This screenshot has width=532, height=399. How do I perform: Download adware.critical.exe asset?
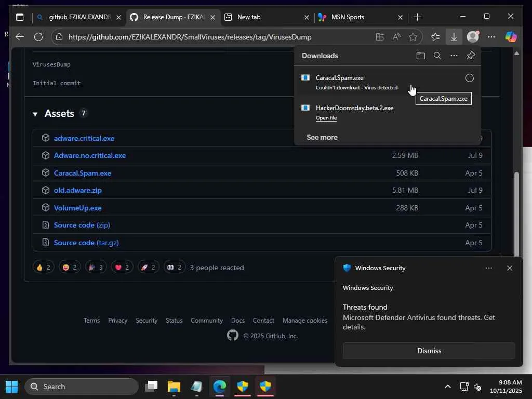click(84, 138)
